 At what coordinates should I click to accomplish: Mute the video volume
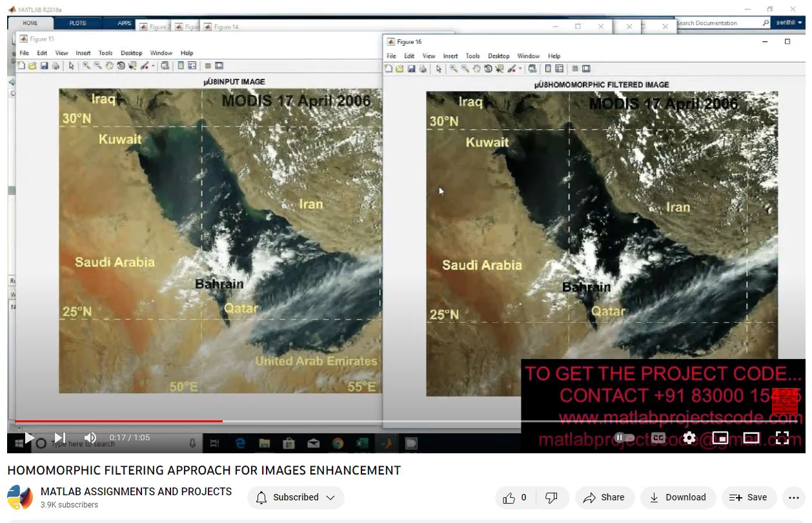[x=90, y=438]
